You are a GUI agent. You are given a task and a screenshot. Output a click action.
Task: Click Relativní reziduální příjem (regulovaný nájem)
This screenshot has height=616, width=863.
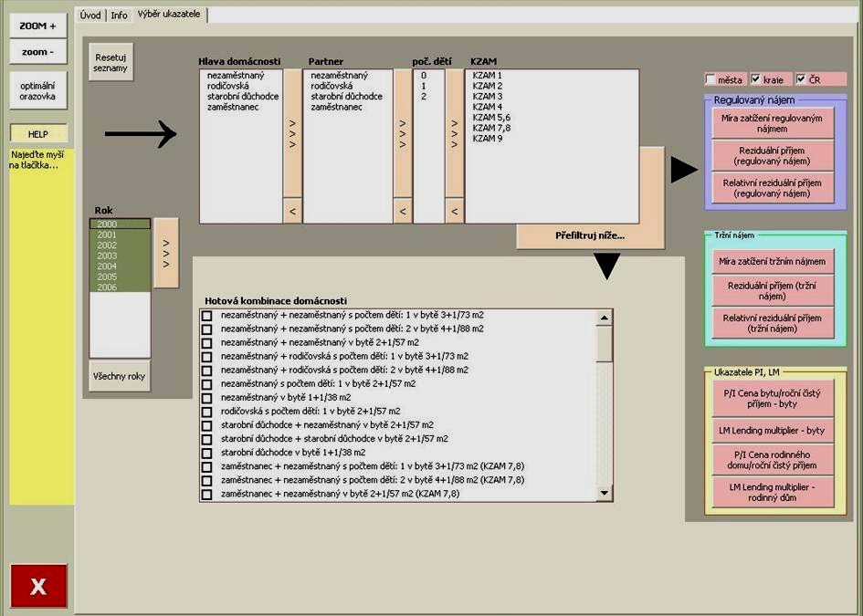point(773,188)
